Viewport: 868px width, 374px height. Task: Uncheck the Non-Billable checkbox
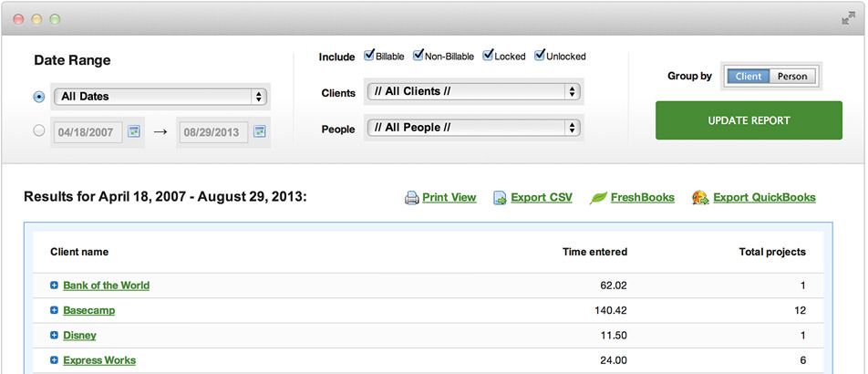coord(418,55)
